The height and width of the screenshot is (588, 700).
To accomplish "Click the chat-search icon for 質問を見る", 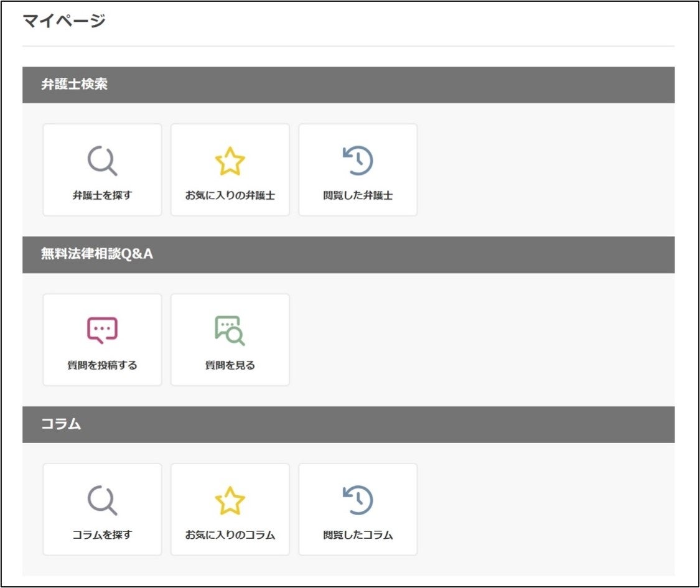I will click(230, 330).
